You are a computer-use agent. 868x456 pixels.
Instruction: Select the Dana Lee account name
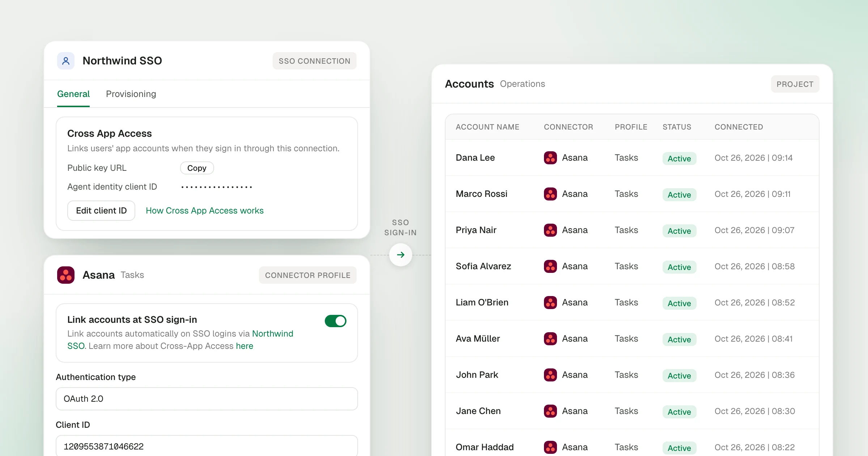pyautogui.click(x=475, y=158)
